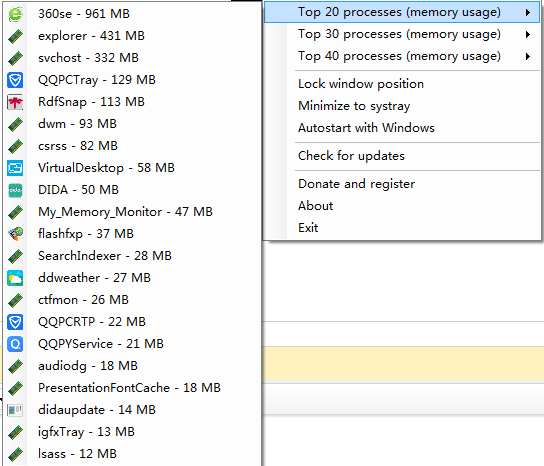
Task: Click the DIDA app icon
Action: (15, 190)
